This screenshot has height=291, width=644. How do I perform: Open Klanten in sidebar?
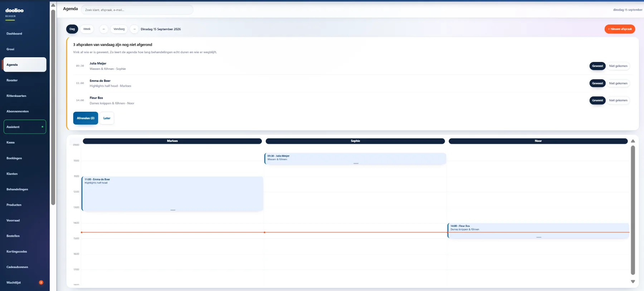click(x=25, y=174)
